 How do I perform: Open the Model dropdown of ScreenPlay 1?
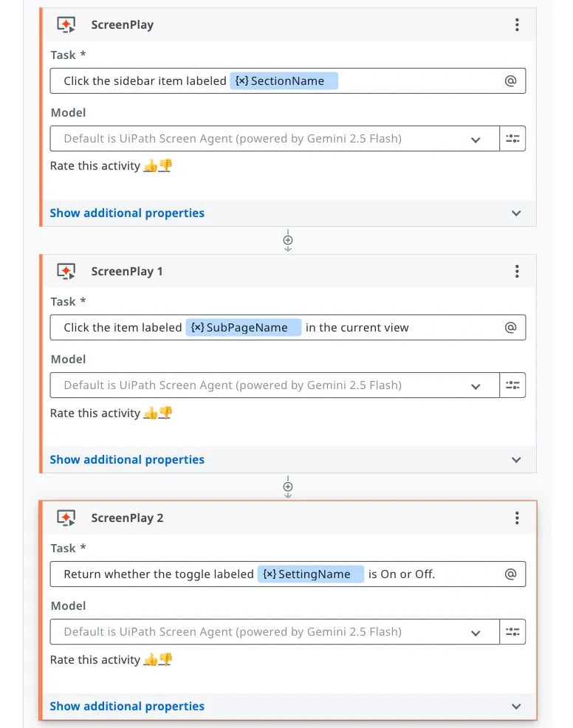pos(275,385)
